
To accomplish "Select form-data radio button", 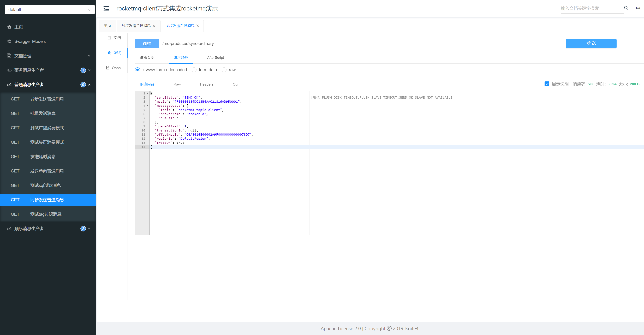I will (194, 70).
